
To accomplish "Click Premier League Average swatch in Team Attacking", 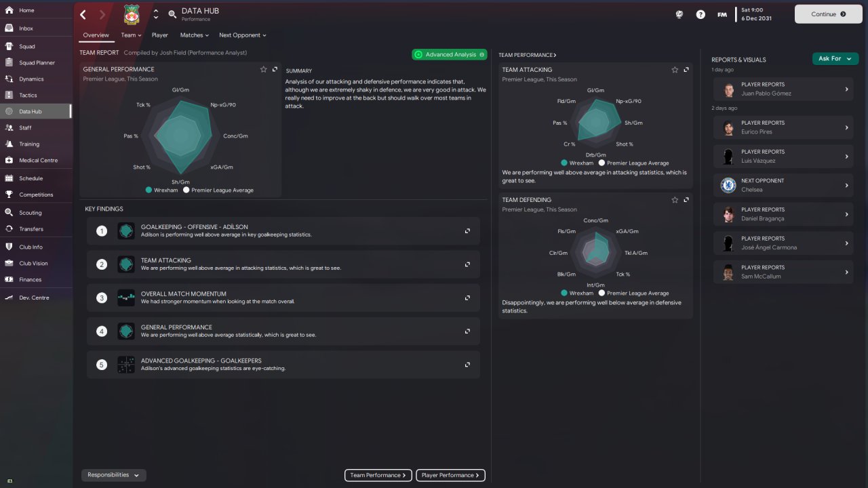I will click(602, 163).
